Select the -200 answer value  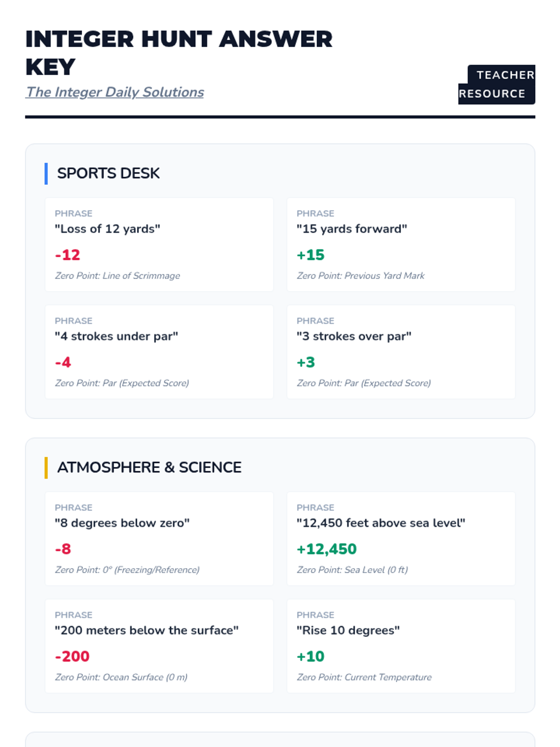[x=72, y=656]
